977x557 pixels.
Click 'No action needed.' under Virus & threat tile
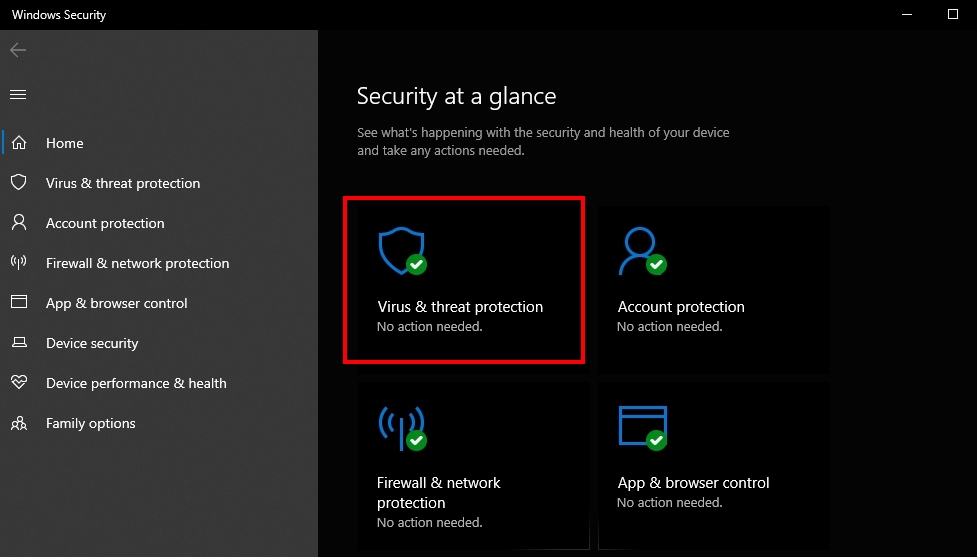(x=430, y=326)
